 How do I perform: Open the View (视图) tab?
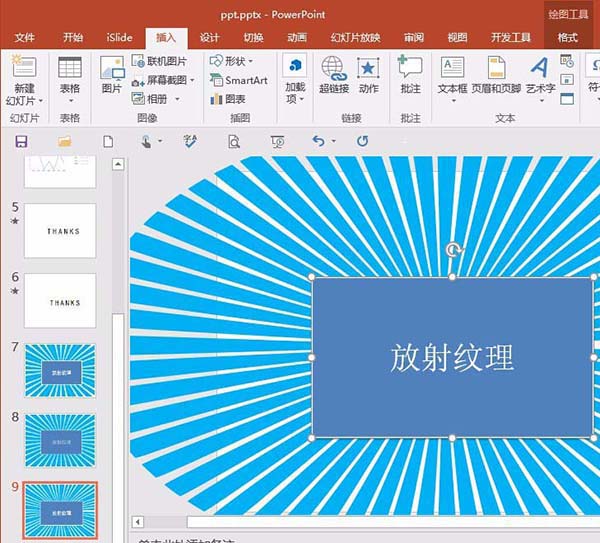coord(458,38)
